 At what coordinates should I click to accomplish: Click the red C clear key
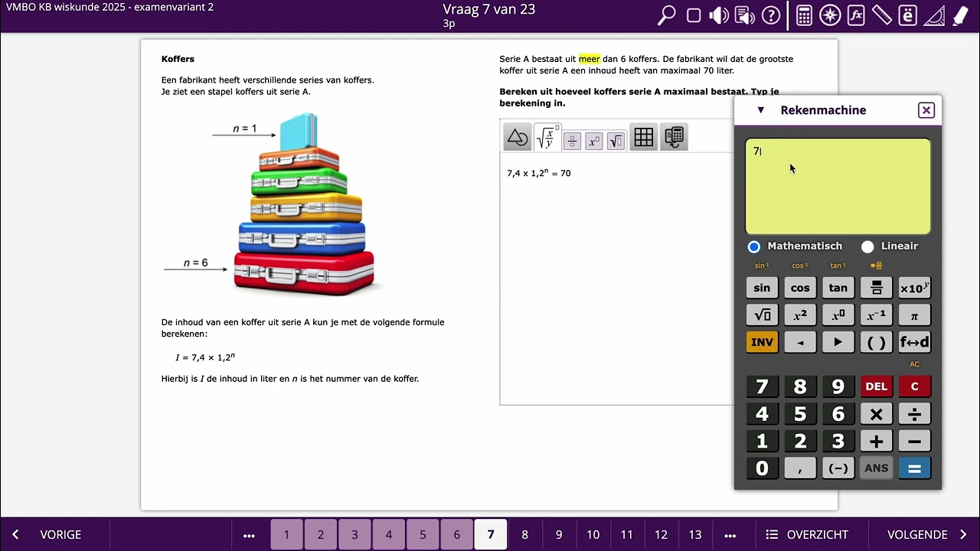(x=914, y=386)
